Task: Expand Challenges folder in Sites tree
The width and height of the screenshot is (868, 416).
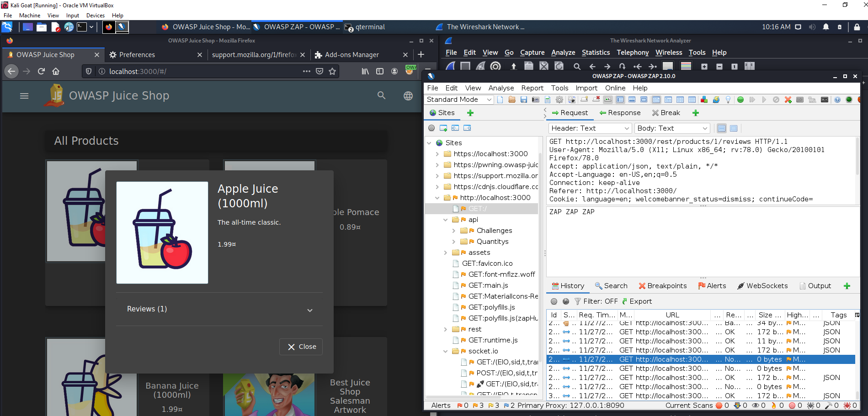Action: pos(454,231)
